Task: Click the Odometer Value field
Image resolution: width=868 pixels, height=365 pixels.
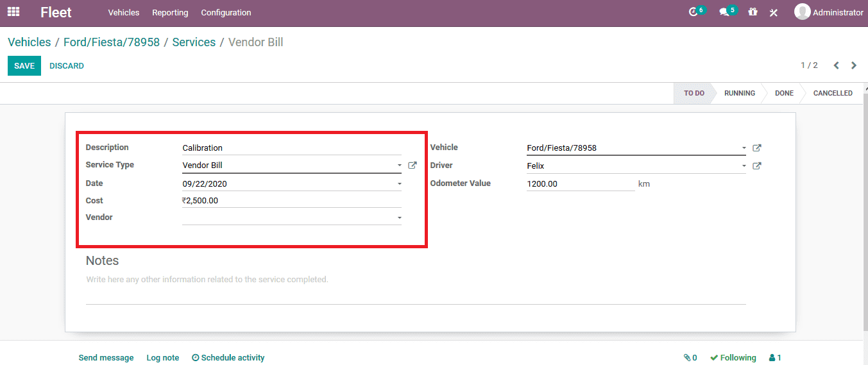Action: point(581,184)
